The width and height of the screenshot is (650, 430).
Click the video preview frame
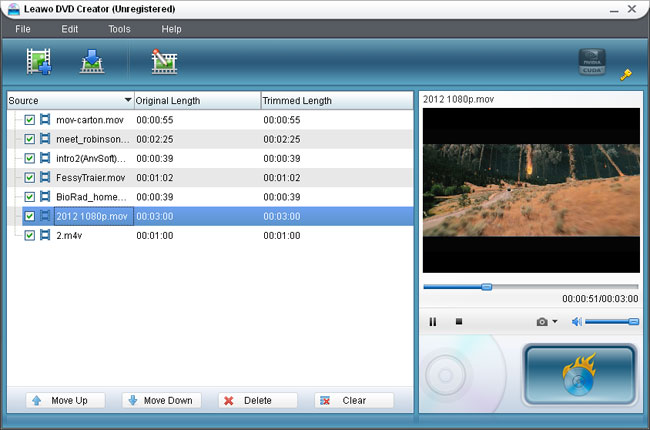click(x=531, y=190)
